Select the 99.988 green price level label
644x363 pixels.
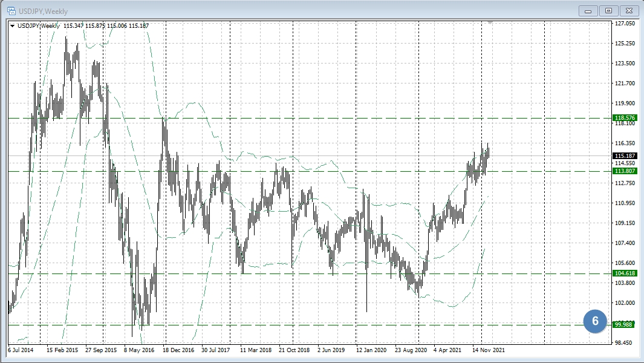click(625, 325)
